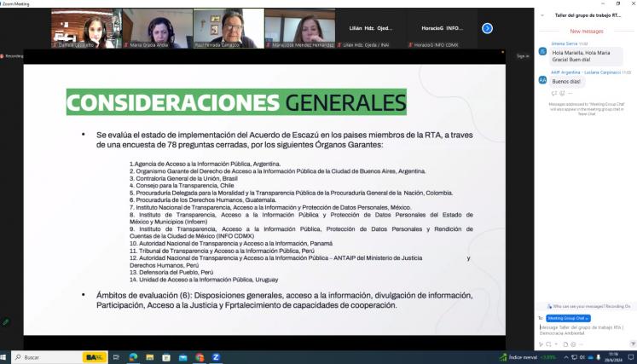Click the message format icon in chat toolbar

pyautogui.click(x=541, y=344)
